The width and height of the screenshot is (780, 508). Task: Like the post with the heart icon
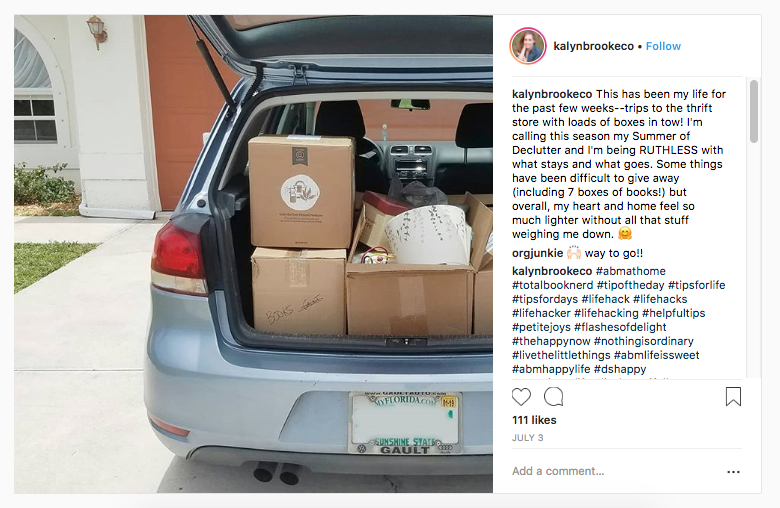(521, 397)
